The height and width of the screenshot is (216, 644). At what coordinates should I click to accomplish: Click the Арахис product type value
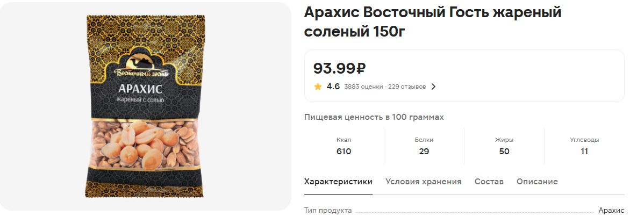point(611,210)
